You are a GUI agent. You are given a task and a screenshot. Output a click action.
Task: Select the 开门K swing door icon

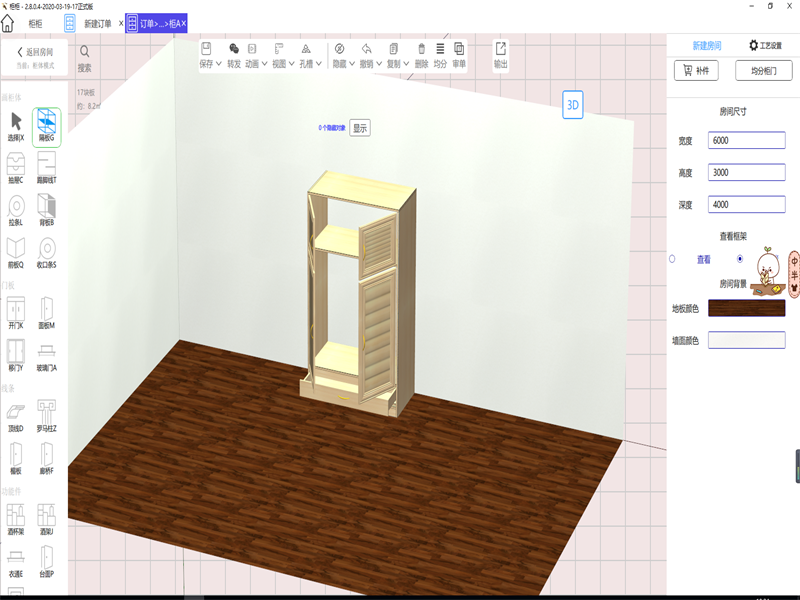16,312
